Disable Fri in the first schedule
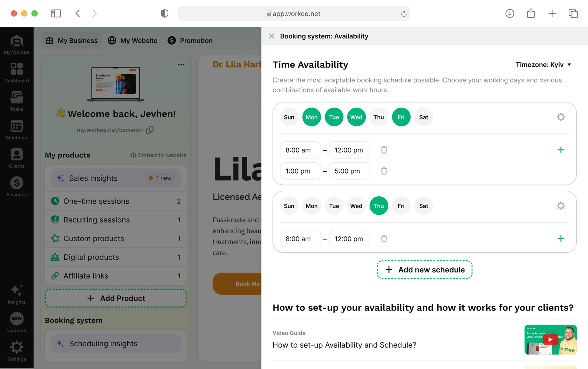The height and width of the screenshot is (369, 588). 401,117
